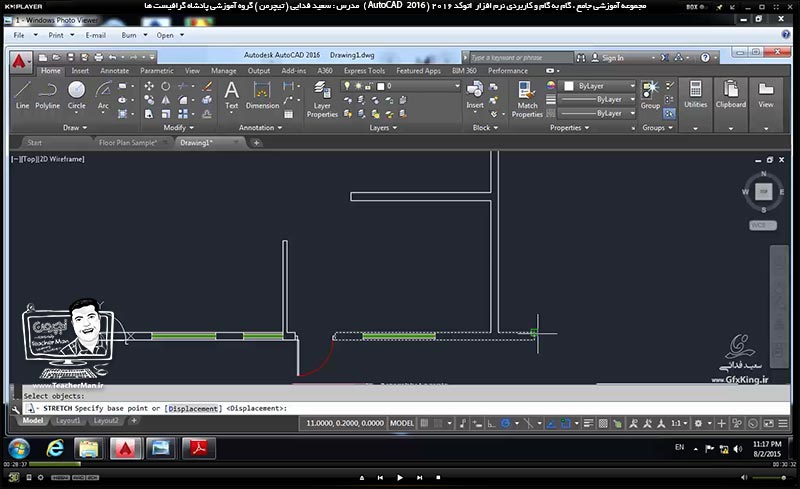Select the Scale tool in Modify panel

pos(166,114)
